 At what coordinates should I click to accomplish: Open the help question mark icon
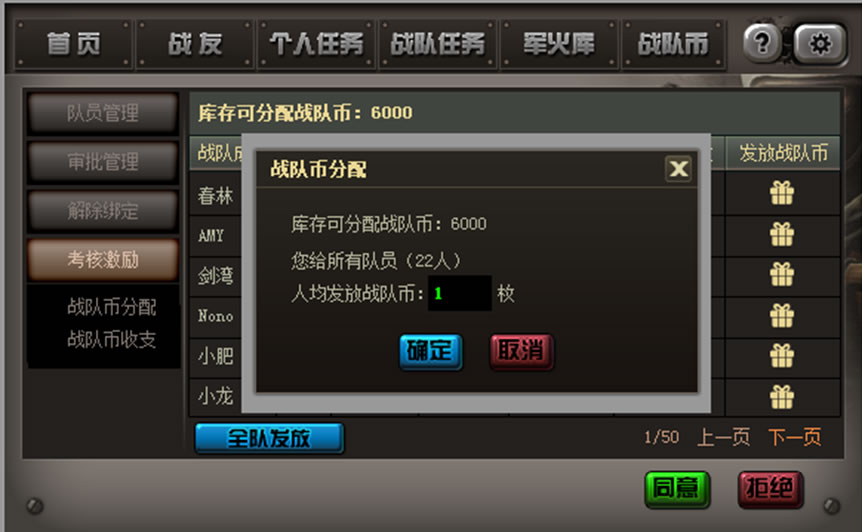tap(762, 42)
